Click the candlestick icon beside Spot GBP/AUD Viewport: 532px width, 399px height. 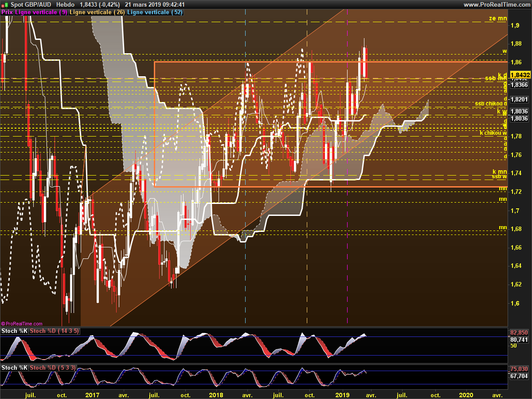point(4,4)
